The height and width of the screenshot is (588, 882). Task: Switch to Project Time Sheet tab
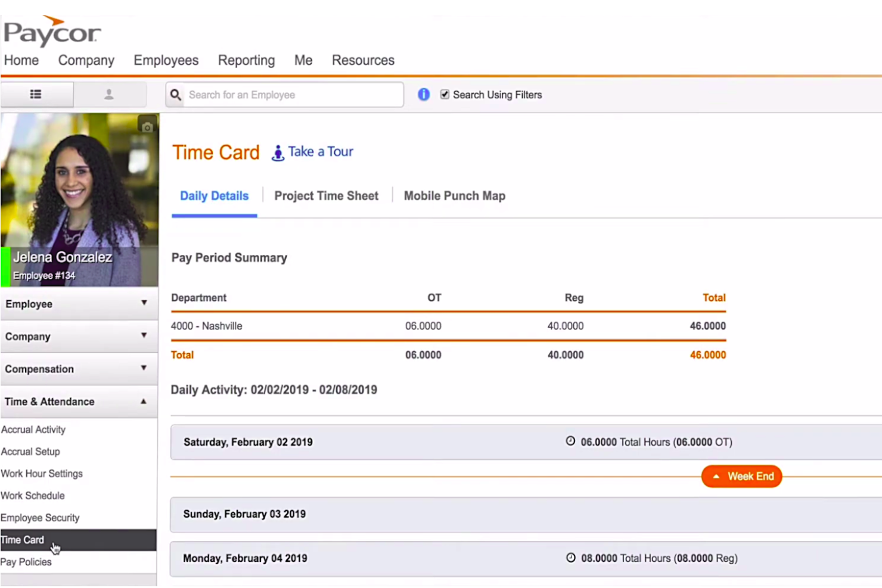click(327, 196)
